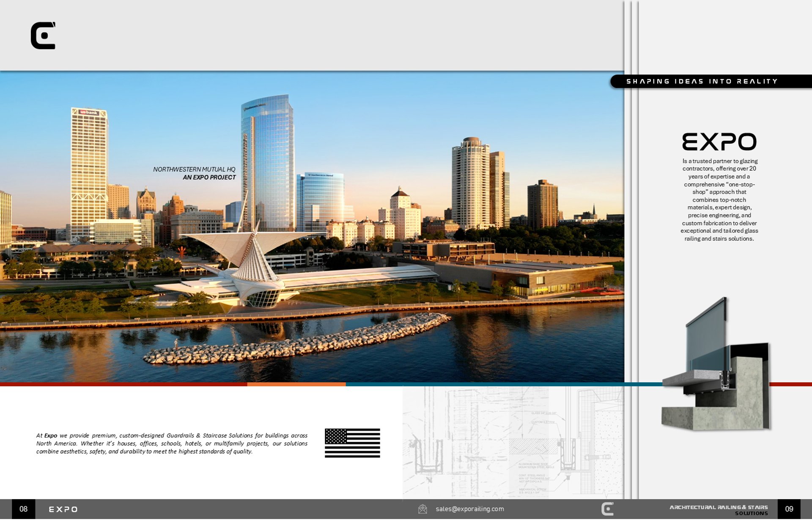Click the technical drawing blueprint image
Screen dimensions: 812x525
coord(513,442)
